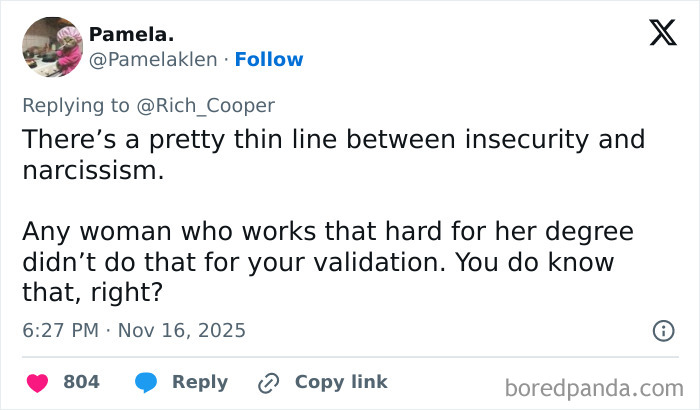
Task: Like the tweet with the heart icon
Action: click(x=36, y=382)
